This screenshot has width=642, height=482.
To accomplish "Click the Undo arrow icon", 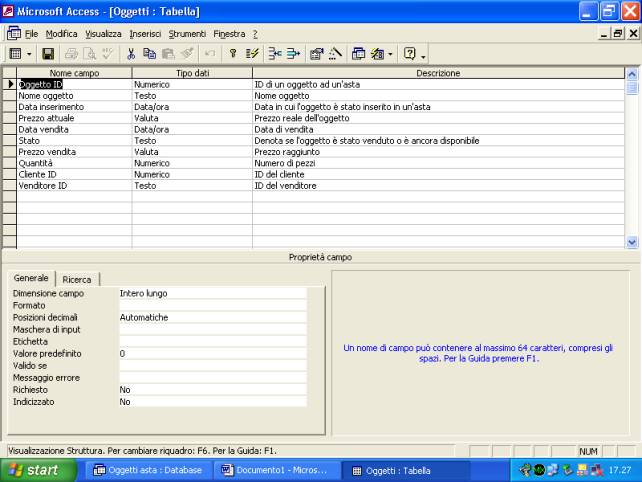I will click(x=210, y=54).
